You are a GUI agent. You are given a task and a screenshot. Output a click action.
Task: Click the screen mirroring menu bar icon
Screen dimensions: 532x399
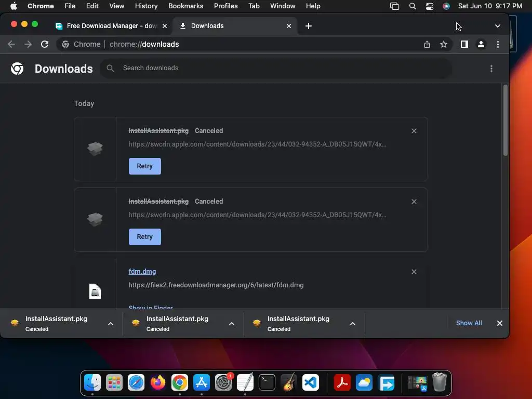coord(395,6)
